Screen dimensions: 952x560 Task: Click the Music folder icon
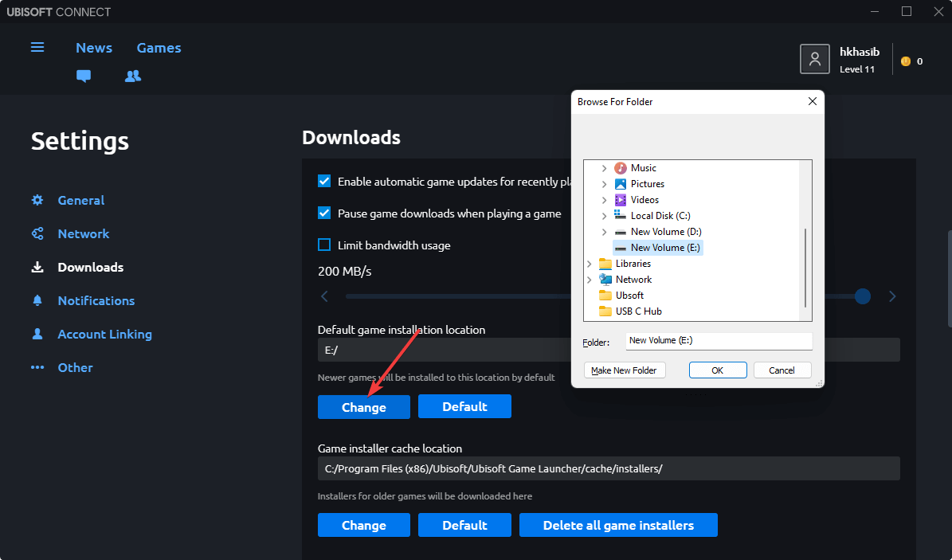point(621,167)
